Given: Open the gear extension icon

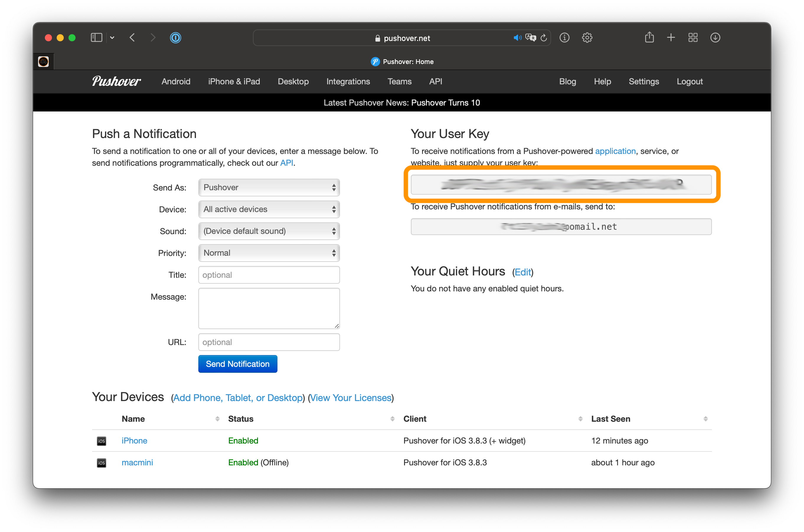Looking at the screenshot, I should click(x=587, y=38).
